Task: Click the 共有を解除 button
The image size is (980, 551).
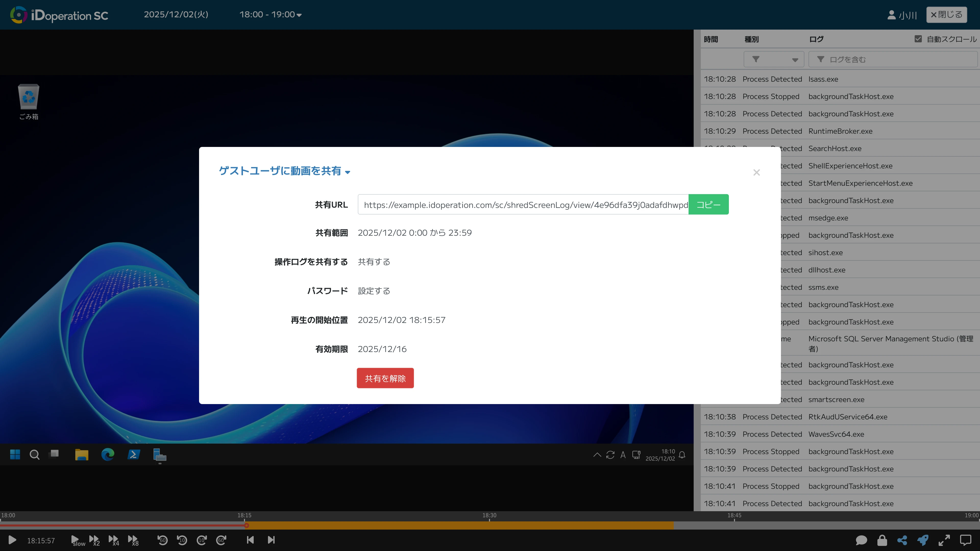Action: point(385,378)
